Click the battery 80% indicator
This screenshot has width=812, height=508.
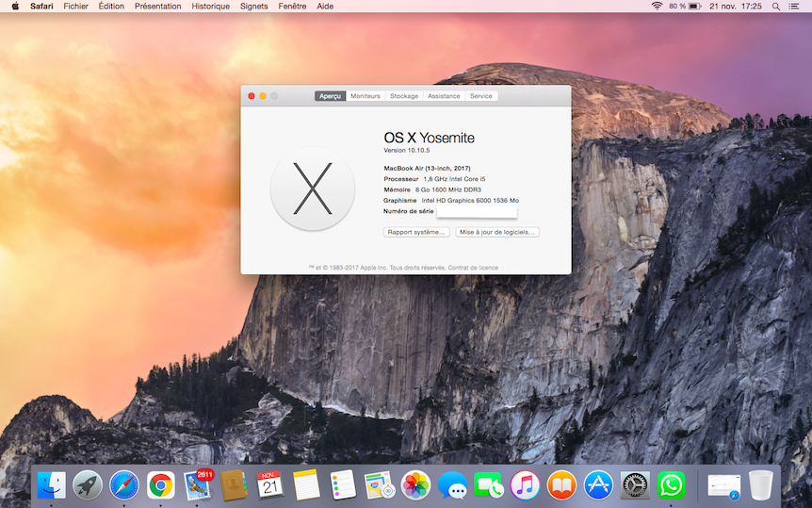[685, 7]
